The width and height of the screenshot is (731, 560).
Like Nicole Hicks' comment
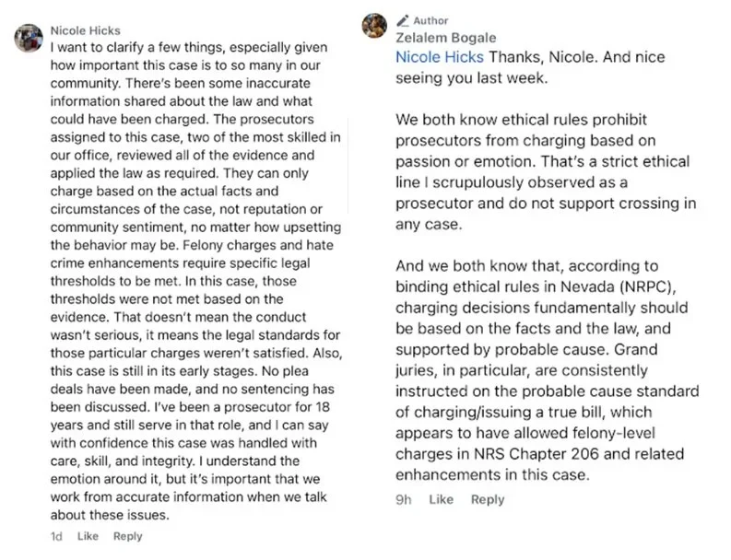point(88,536)
